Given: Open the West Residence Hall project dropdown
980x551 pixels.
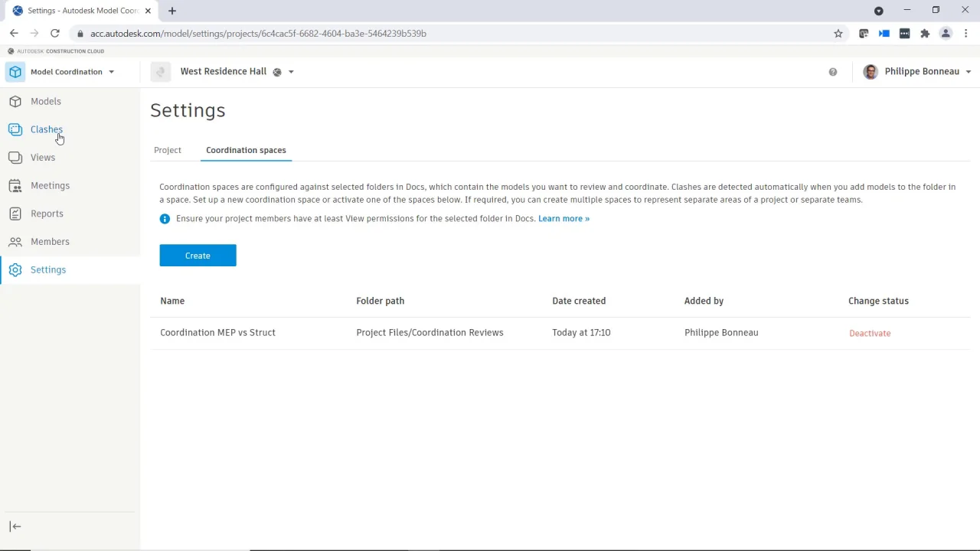Looking at the screenshot, I should (291, 72).
